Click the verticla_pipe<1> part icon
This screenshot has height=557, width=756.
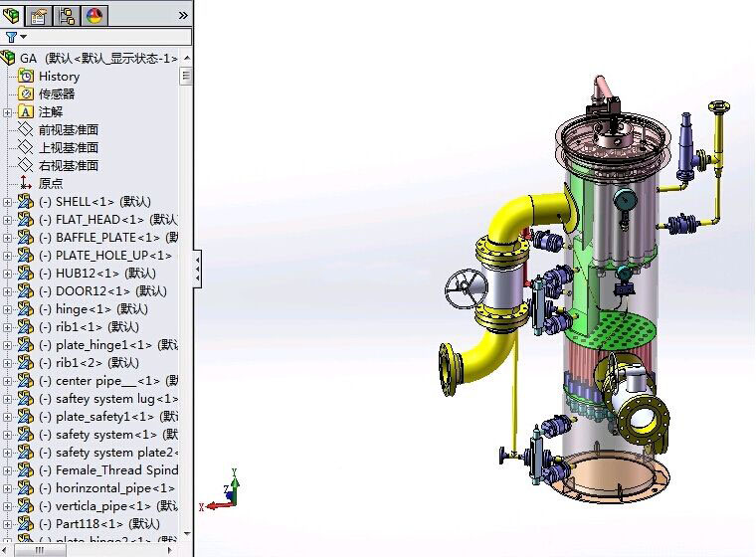click(25, 506)
